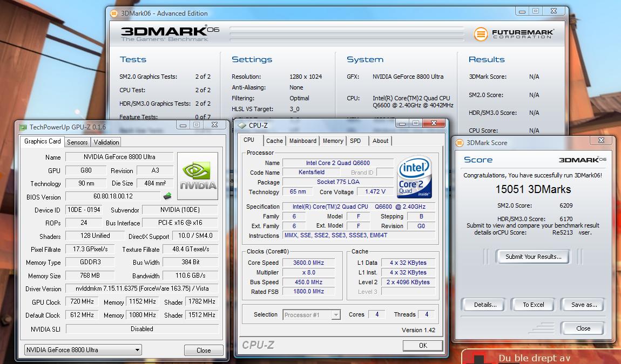Click the Close button in GPU-Z

tap(204, 350)
